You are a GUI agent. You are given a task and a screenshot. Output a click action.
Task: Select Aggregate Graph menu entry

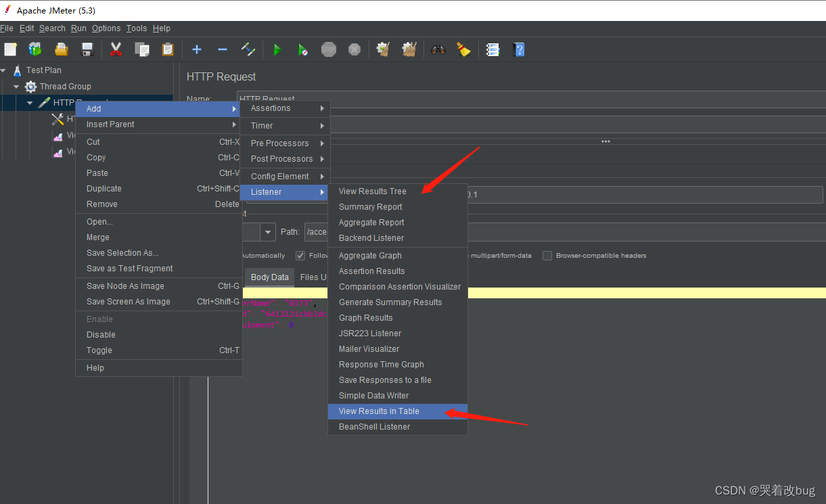coord(398,256)
